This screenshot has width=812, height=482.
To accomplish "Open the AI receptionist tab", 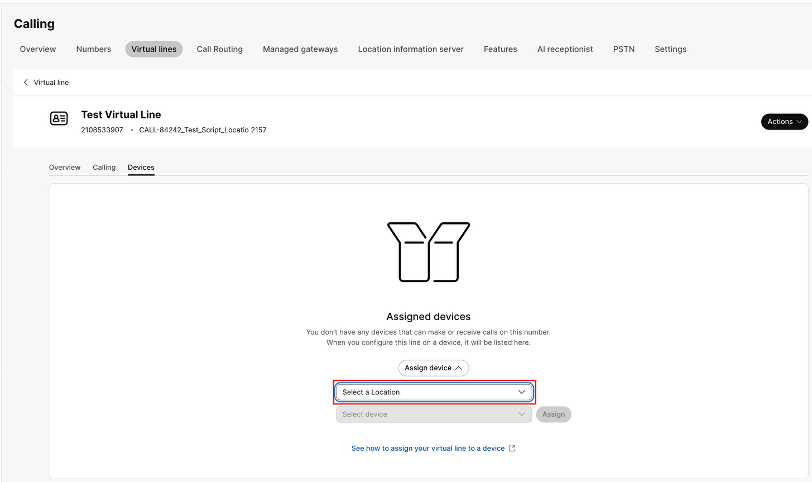I will [565, 49].
